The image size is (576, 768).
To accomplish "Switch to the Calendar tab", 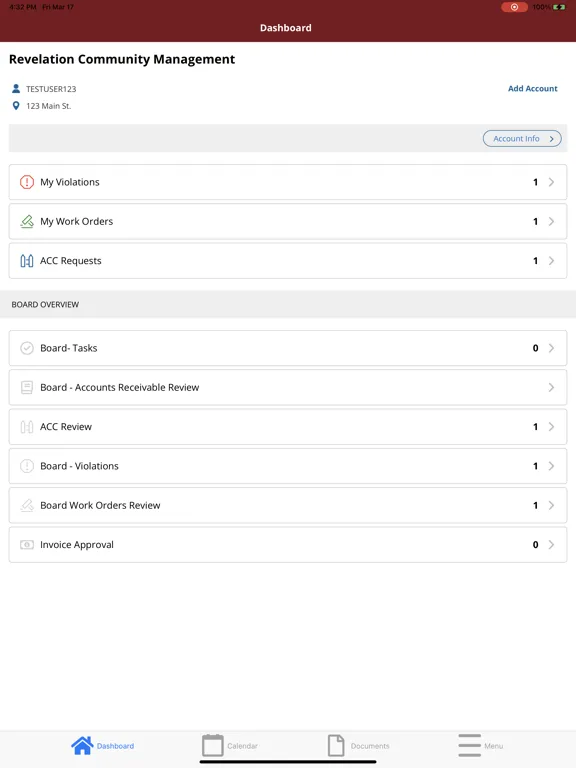I will coord(230,745).
